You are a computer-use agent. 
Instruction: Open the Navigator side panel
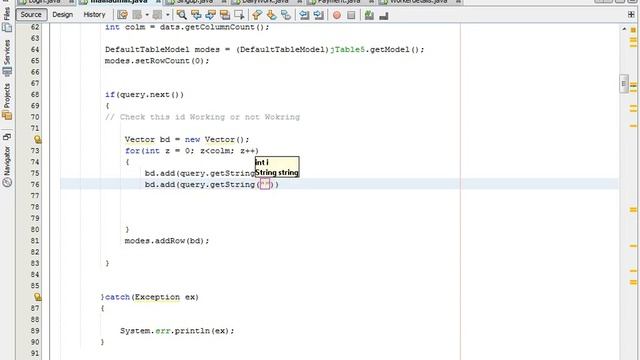click(7, 167)
